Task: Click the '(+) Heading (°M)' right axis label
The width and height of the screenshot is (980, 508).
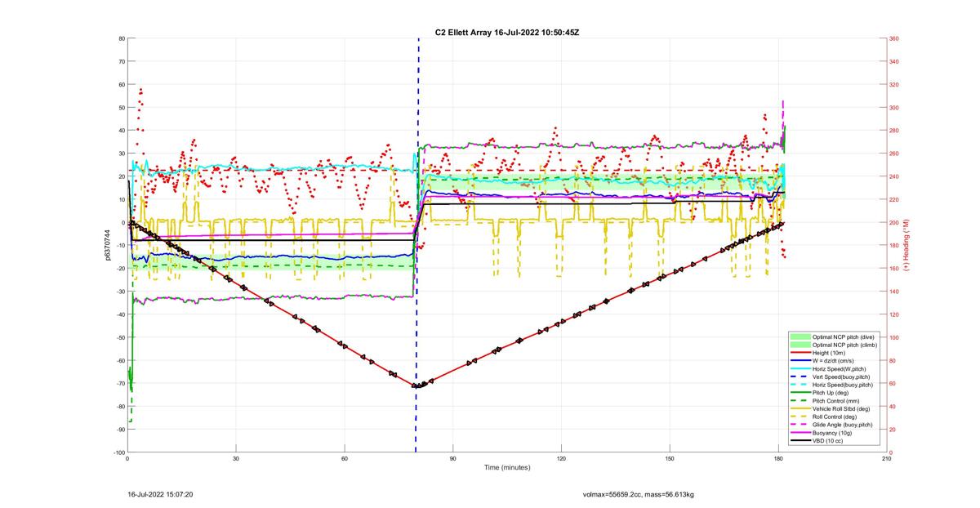Action: (x=906, y=245)
